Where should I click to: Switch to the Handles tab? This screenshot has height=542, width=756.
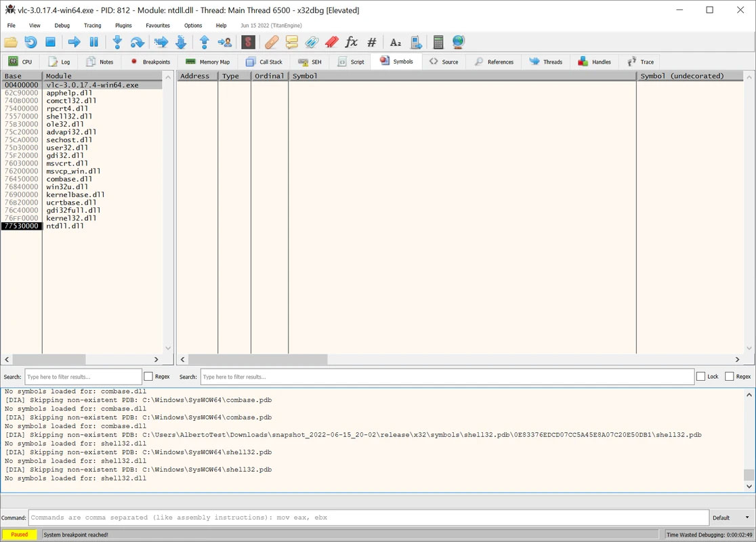(595, 62)
